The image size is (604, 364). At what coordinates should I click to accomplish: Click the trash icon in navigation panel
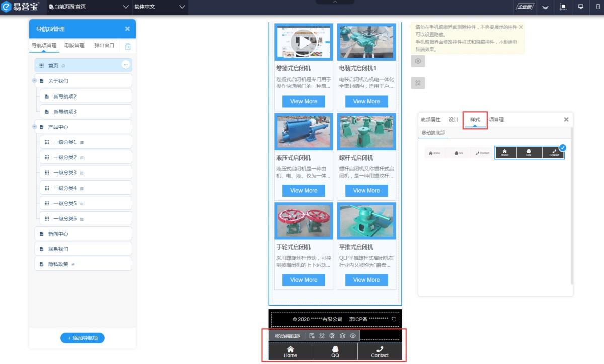pyautogui.click(x=128, y=46)
